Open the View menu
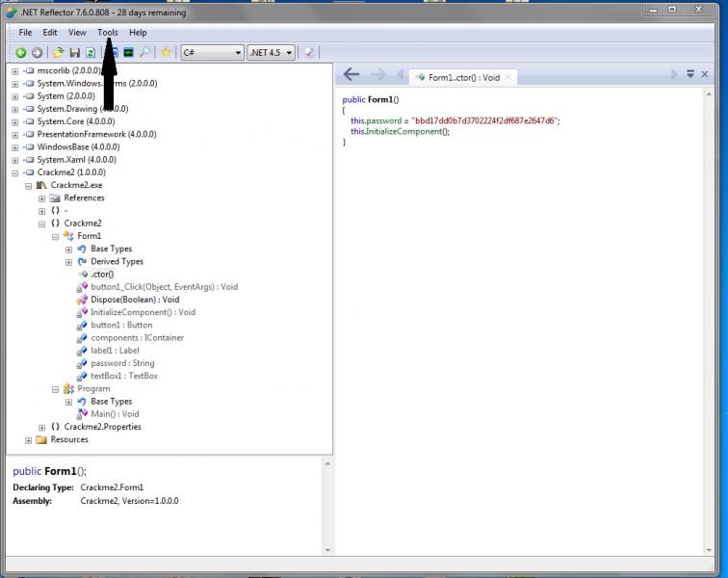 point(77,33)
